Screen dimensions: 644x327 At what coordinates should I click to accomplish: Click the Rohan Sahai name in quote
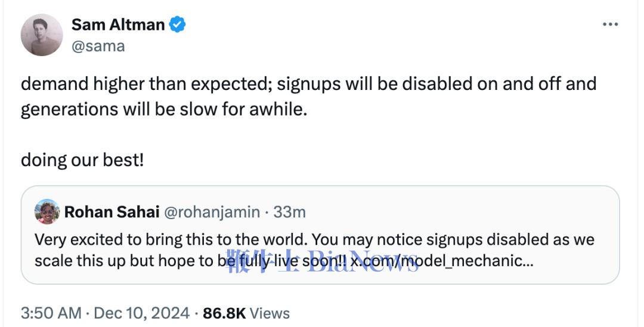point(110,212)
